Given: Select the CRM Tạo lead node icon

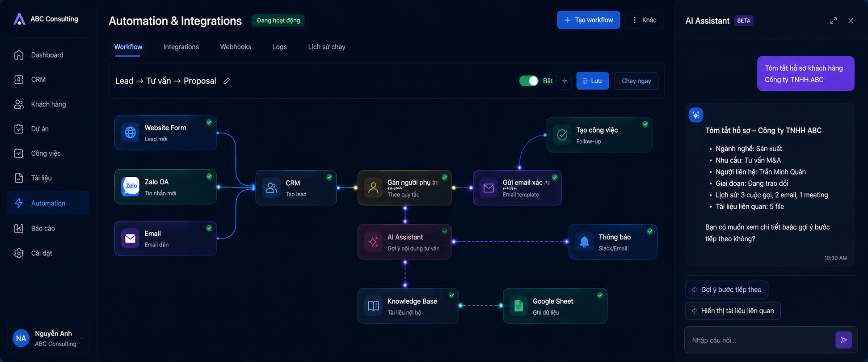Looking at the screenshot, I should click(x=271, y=188).
